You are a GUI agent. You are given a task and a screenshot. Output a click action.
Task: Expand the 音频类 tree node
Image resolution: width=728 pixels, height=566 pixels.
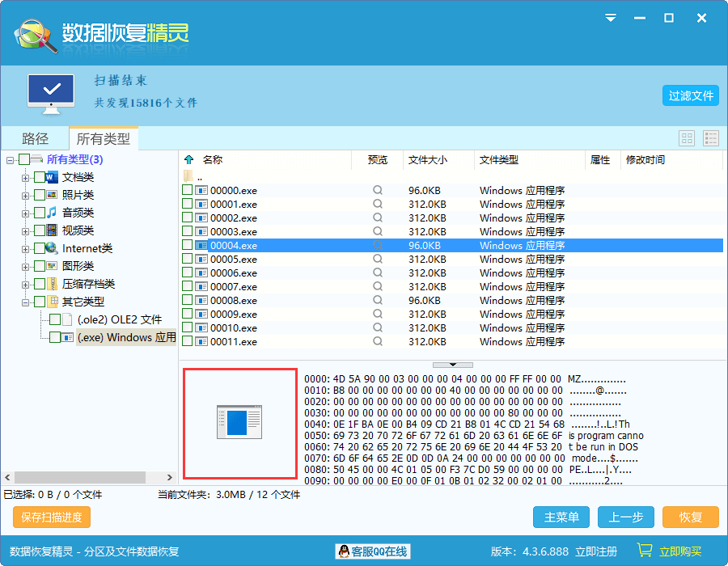(25, 213)
